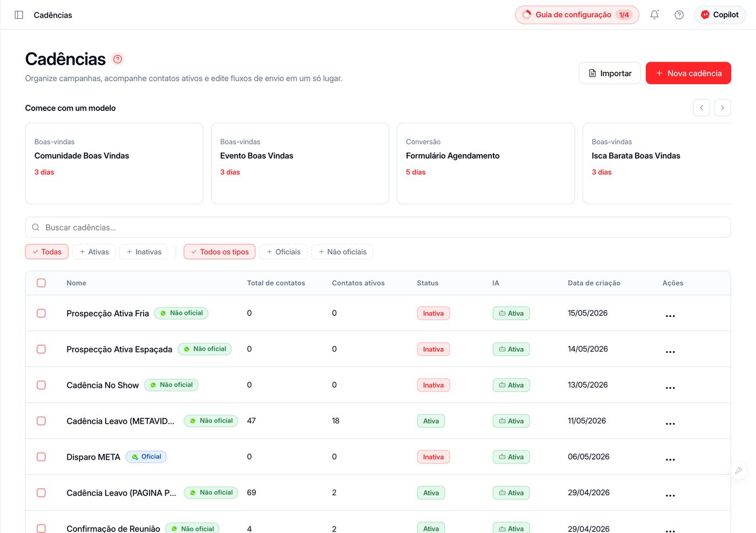Image resolution: width=756 pixels, height=533 pixels.
Task: Click Inativa status of Prospecção Ativa Fria
Action: tap(434, 313)
